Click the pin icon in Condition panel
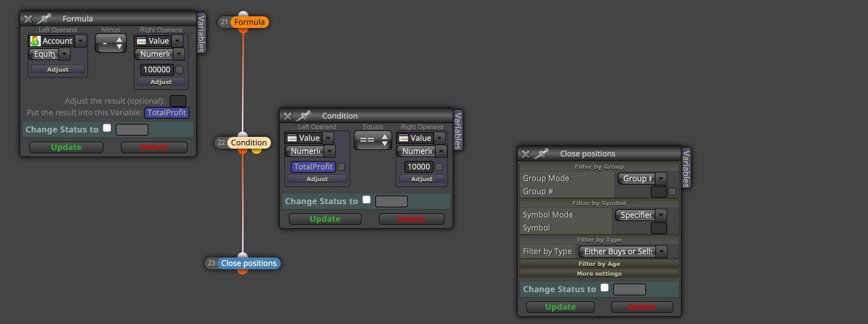 pyautogui.click(x=304, y=116)
